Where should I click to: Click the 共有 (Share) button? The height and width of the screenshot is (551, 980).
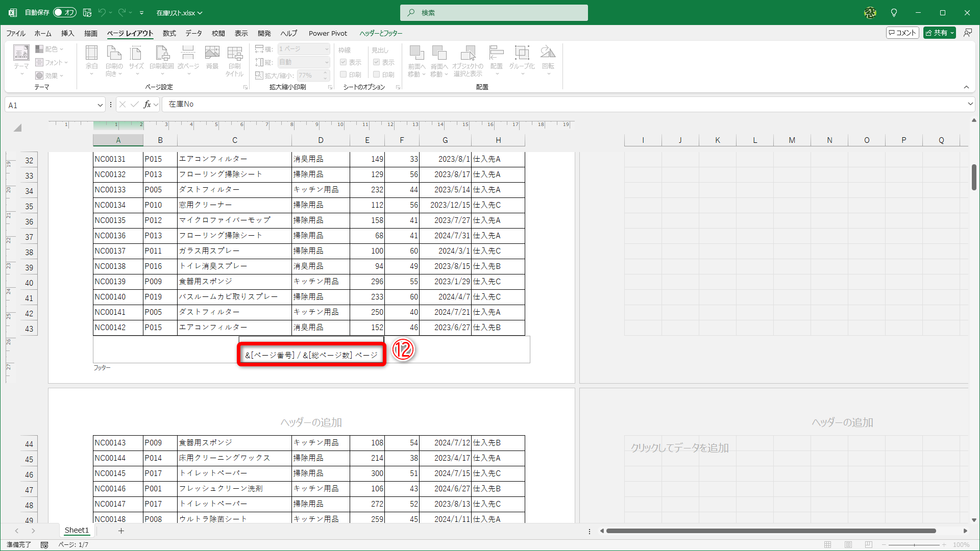pos(939,32)
